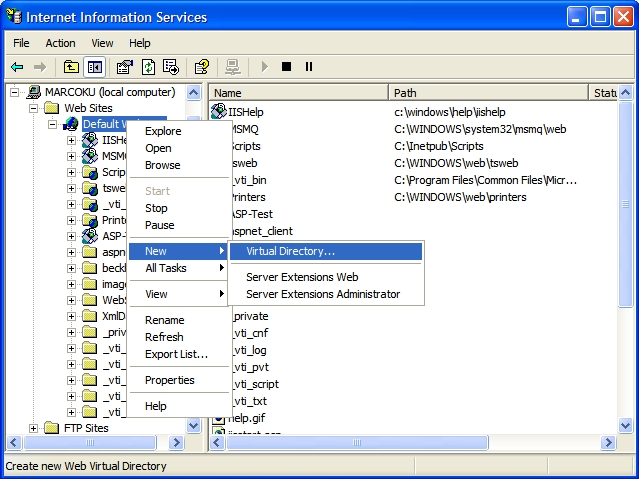Image resolution: width=639 pixels, height=479 pixels.
Task: Expand the tsweb tree node
Action: click(x=71, y=188)
